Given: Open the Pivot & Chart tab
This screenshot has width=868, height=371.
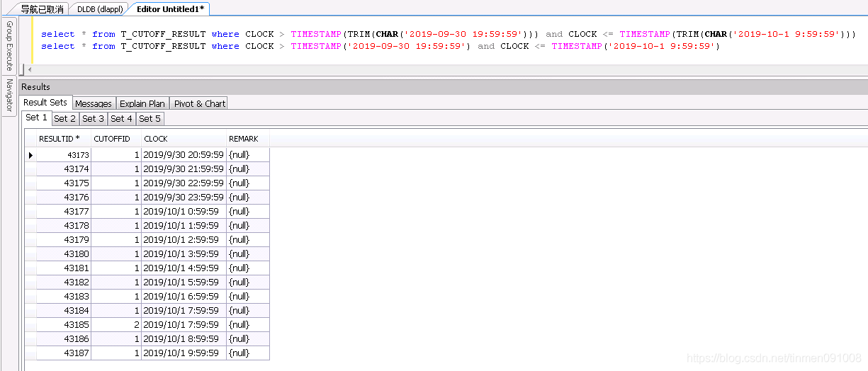Looking at the screenshot, I should tap(200, 103).
